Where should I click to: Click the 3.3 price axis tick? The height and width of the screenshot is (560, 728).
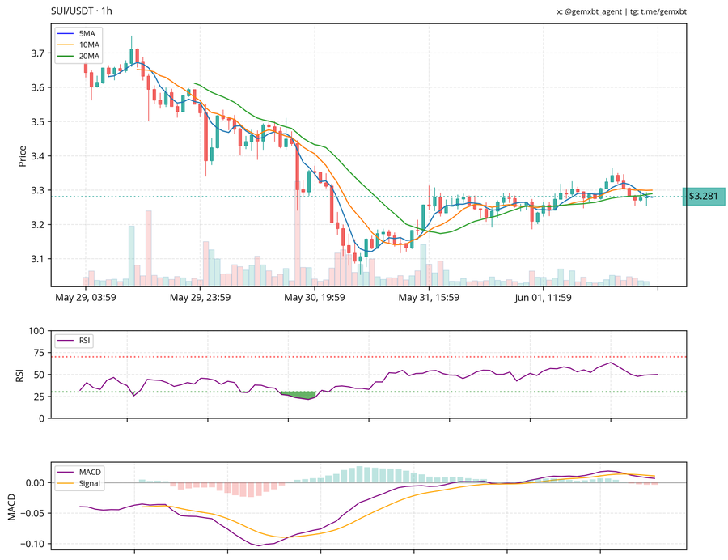[38, 190]
